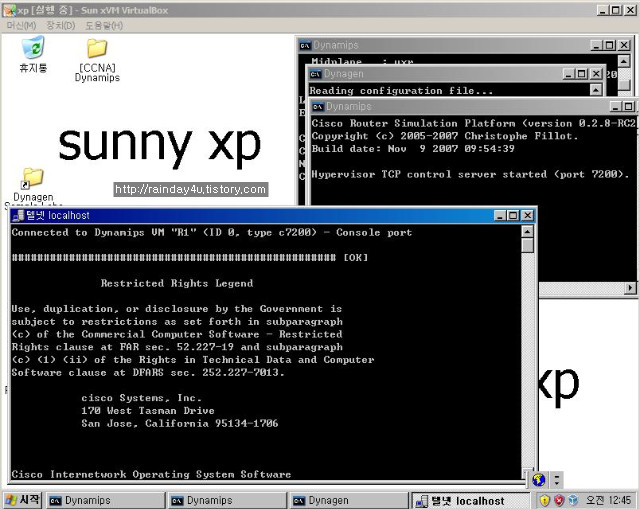Click "Connected to Dynamips VM" console line
Screen dimensions: 640x509
click(212, 233)
